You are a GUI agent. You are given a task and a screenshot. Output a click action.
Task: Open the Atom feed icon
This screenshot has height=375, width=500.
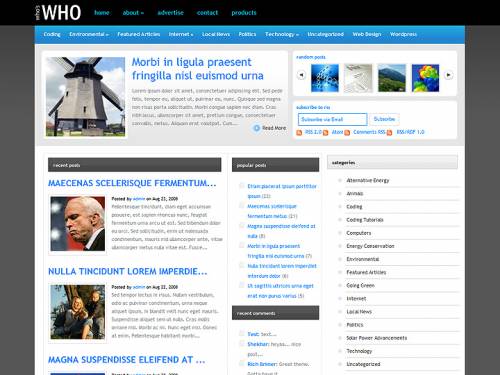coord(325,133)
